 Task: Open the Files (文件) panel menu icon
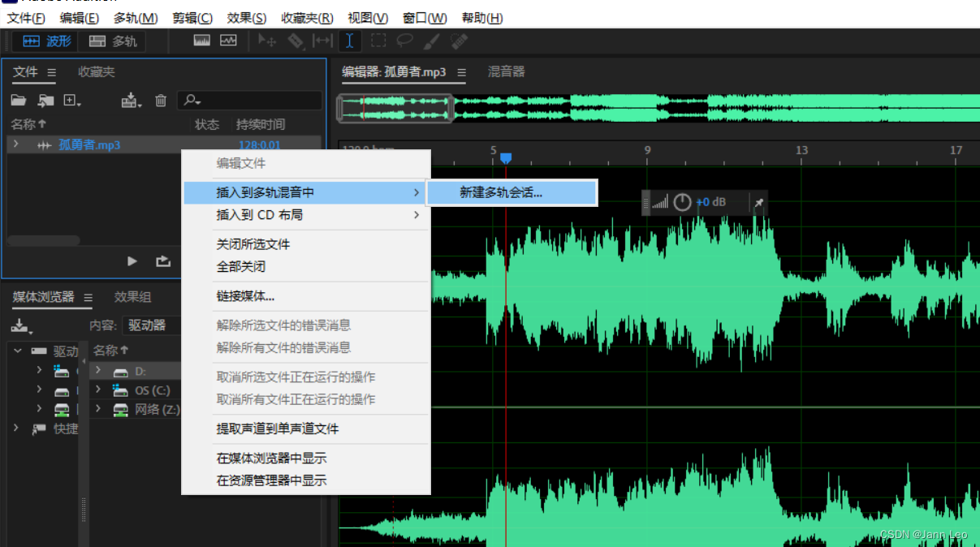(x=52, y=72)
